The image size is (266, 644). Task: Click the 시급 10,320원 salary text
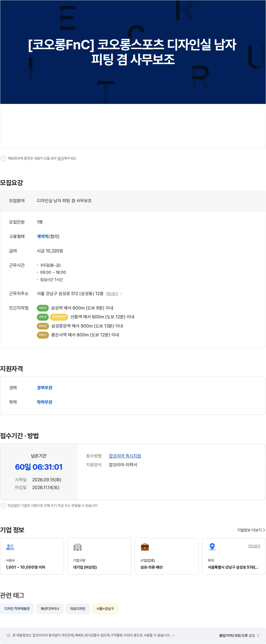tap(50, 251)
